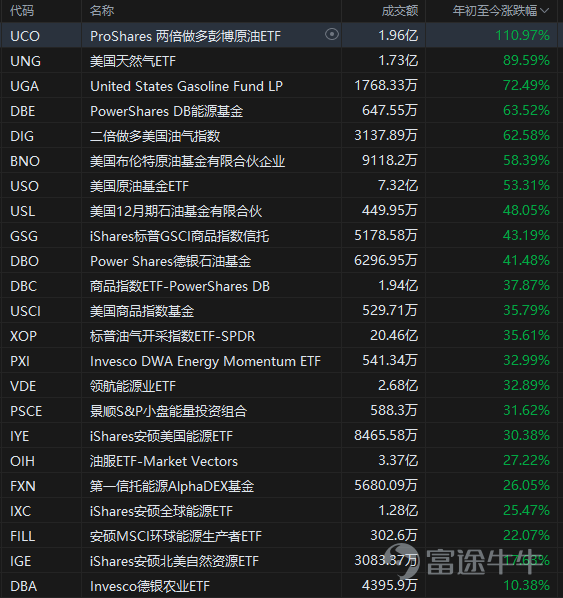Open 第一信托能源AlphaDEX基金 name

tap(172, 486)
